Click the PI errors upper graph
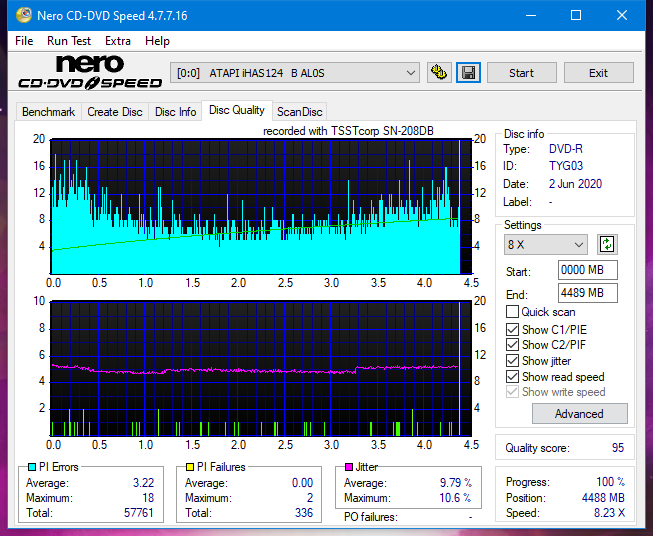Viewport: 653px width, 536px height. [x=261, y=206]
